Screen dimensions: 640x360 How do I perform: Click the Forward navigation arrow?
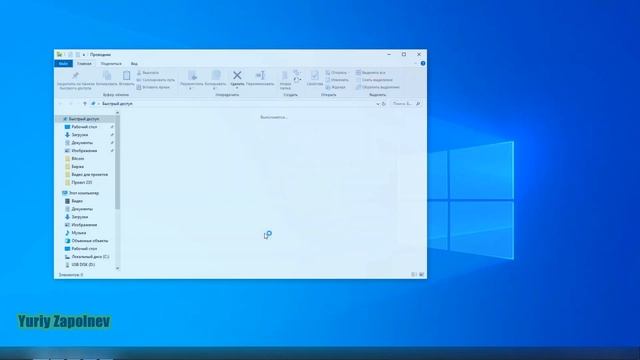(70, 104)
